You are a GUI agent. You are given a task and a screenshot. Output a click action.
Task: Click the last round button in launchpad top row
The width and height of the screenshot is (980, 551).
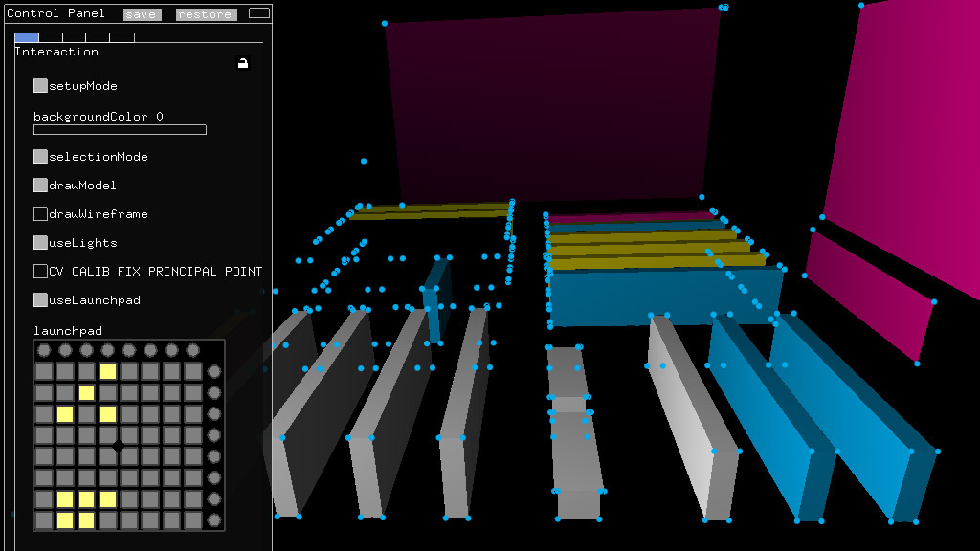point(193,350)
